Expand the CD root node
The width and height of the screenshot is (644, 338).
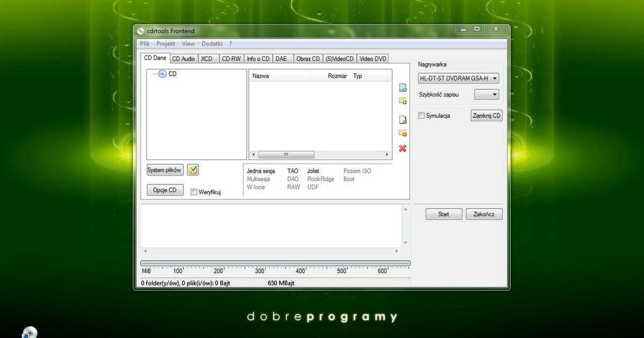[162, 74]
